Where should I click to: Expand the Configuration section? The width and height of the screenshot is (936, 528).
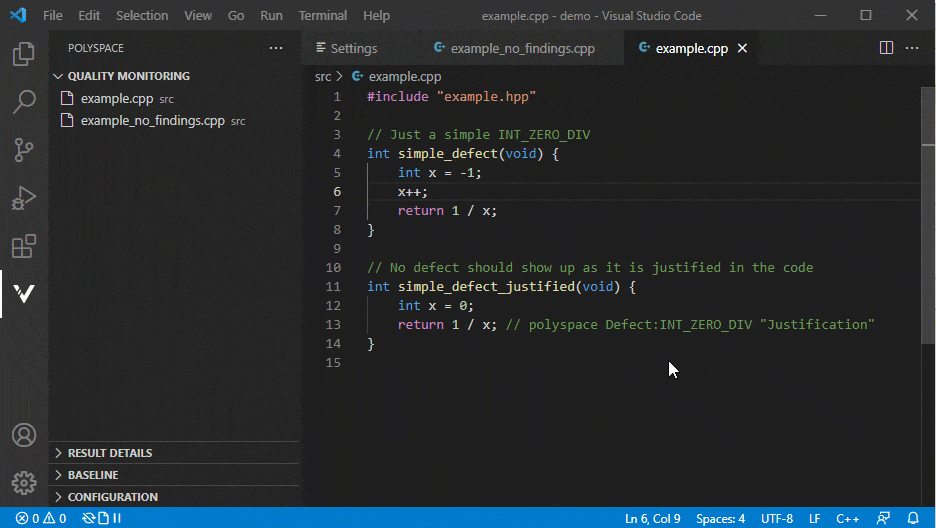click(112, 497)
